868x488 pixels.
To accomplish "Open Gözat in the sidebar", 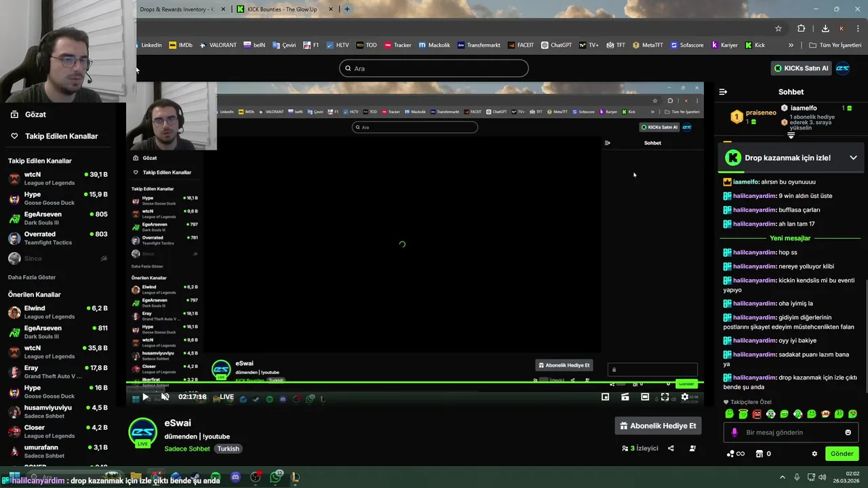I will (x=28, y=115).
